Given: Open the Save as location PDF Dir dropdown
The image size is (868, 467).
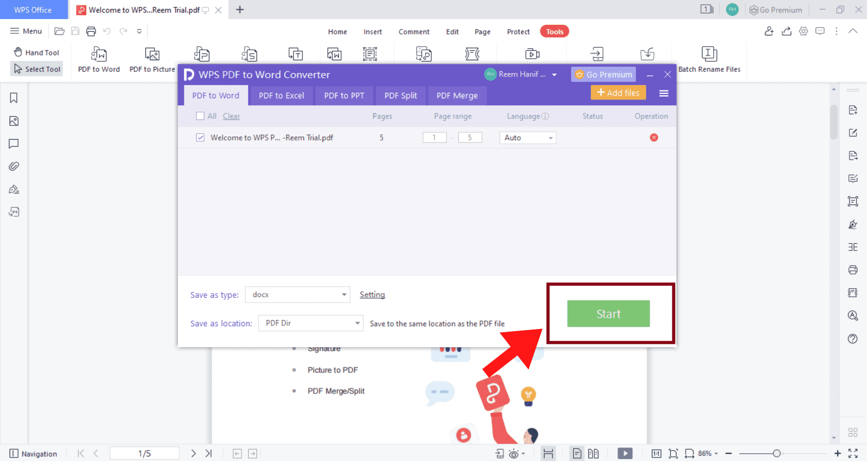Looking at the screenshot, I should pyautogui.click(x=311, y=324).
